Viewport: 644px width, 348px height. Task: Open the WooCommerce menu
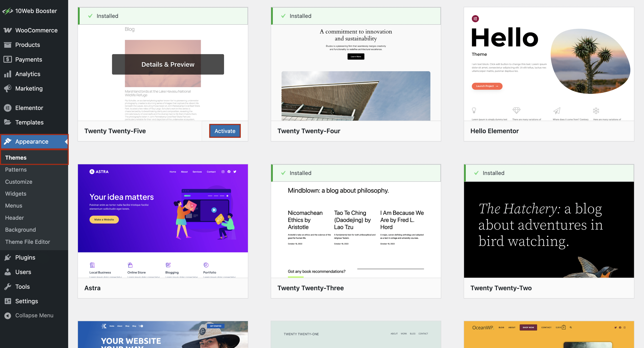pyautogui.click(x=36, y=30)
